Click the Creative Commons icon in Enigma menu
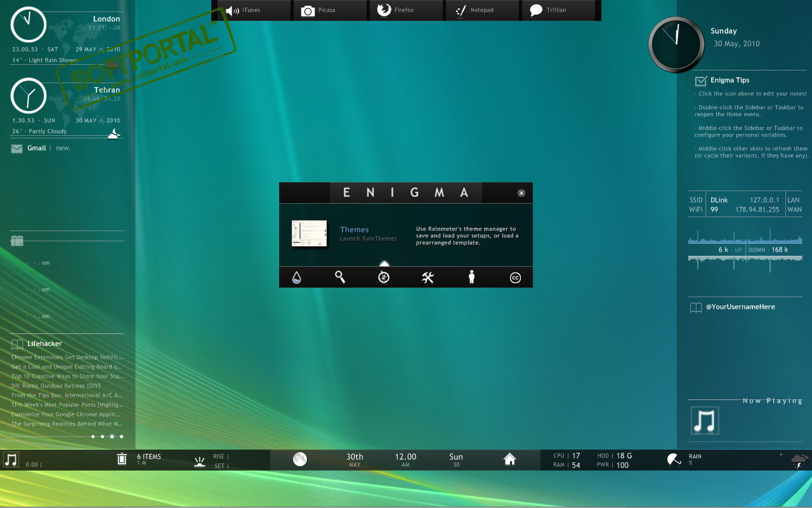Viewport: 812px width, 508px height. click(515, 277)
